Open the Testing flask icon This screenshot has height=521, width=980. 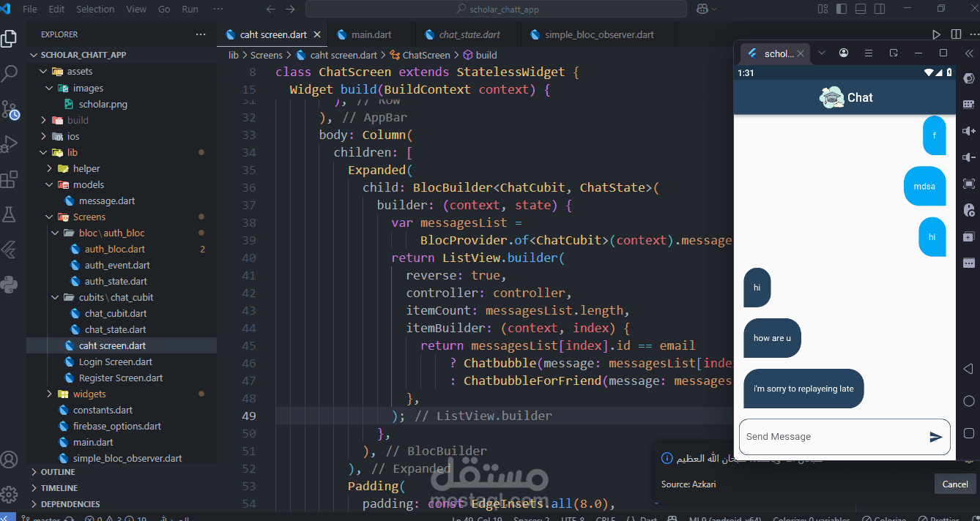click(x=10, y=214)
